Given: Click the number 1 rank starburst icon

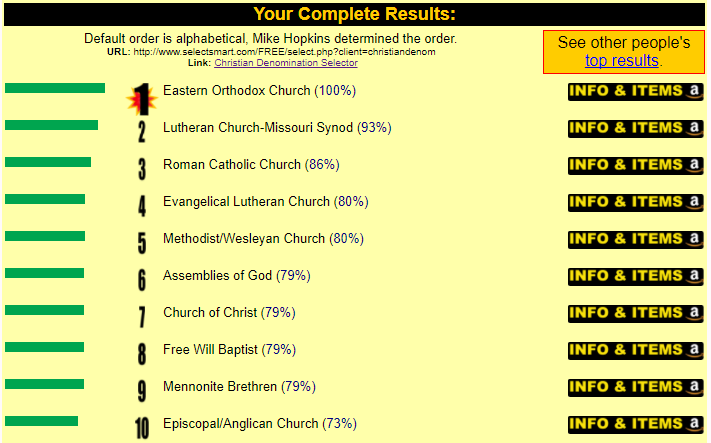Looking at the screenshot, I should [x=142, y=98].
